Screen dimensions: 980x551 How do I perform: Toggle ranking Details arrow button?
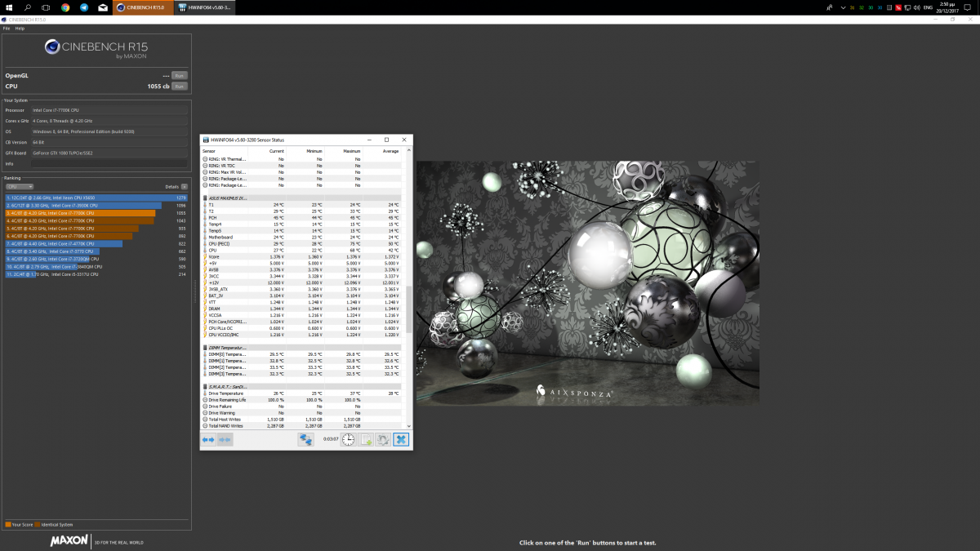coord(184,187)
